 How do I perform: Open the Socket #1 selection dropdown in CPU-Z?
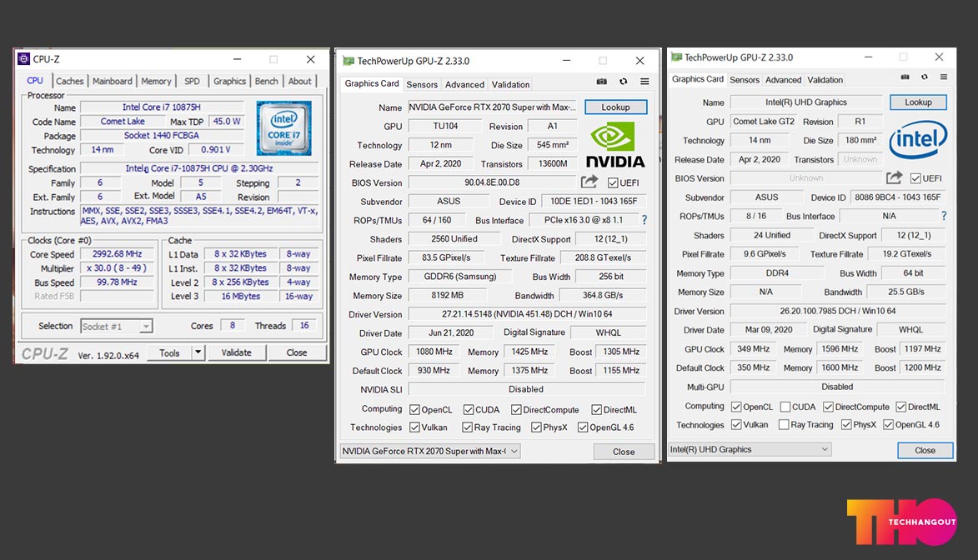point(116,326)
